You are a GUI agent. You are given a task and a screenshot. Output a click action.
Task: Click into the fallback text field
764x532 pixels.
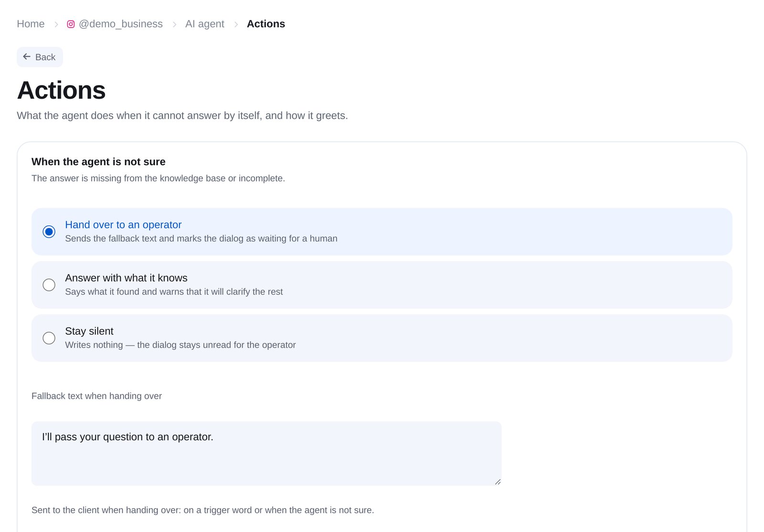266,454
